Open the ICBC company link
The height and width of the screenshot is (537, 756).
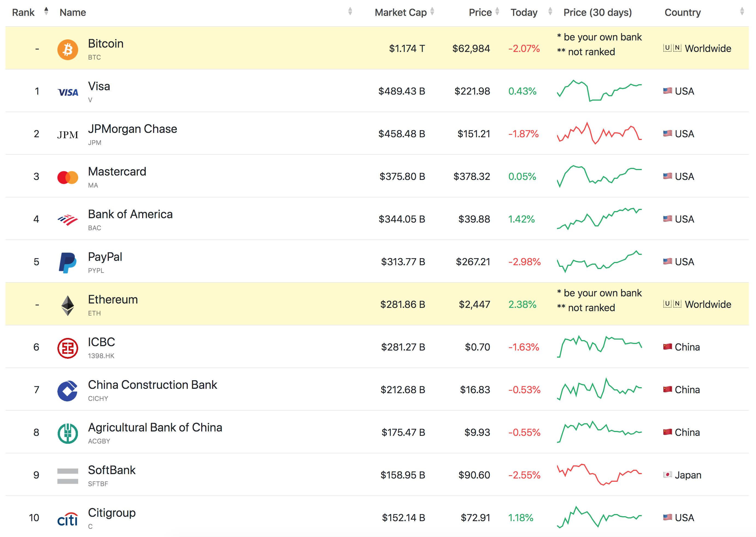(x=101, y=342)
